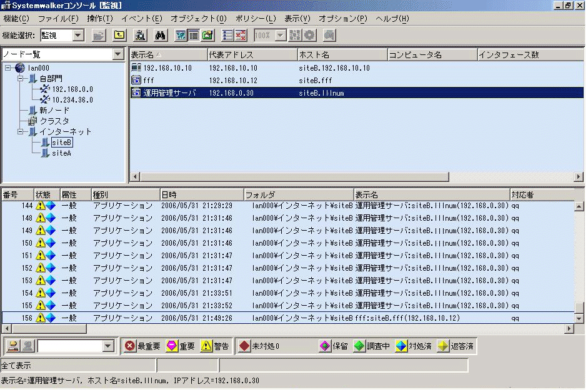
Task: Click the first stamp icon left of the bottom combo box
Action: pyautogui.click(x=14, y=346)
